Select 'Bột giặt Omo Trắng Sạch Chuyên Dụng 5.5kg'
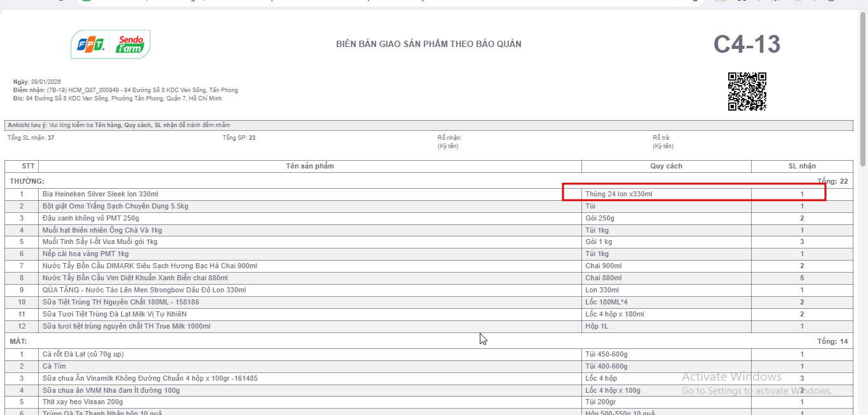The height and width of the screenshot is (415, 868). click(115, 206)
